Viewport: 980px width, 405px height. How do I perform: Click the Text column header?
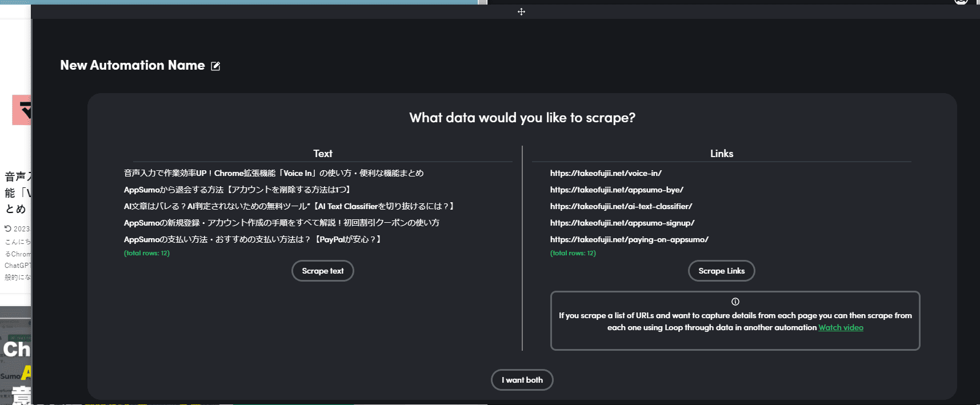pyautogui.click(x=323, y=154)
